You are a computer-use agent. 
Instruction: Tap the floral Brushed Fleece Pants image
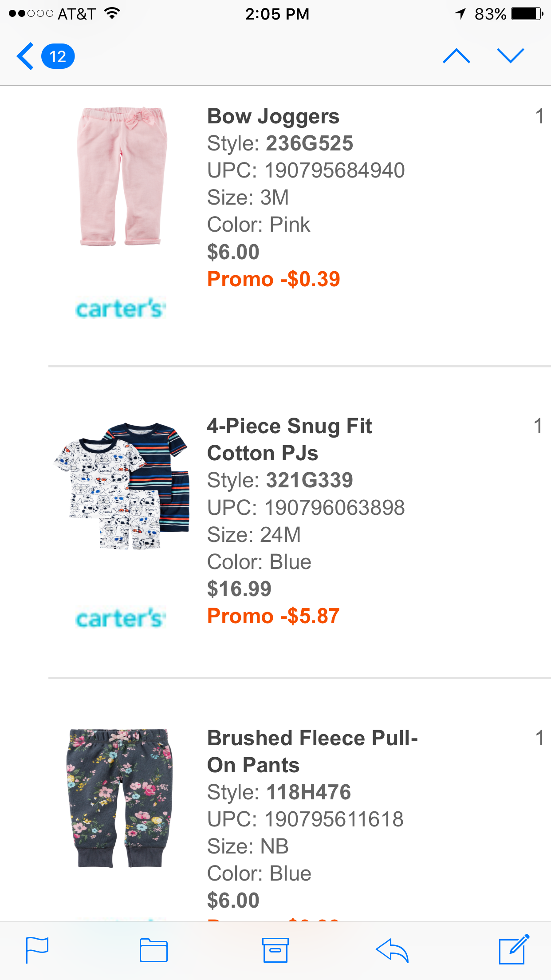120,798
